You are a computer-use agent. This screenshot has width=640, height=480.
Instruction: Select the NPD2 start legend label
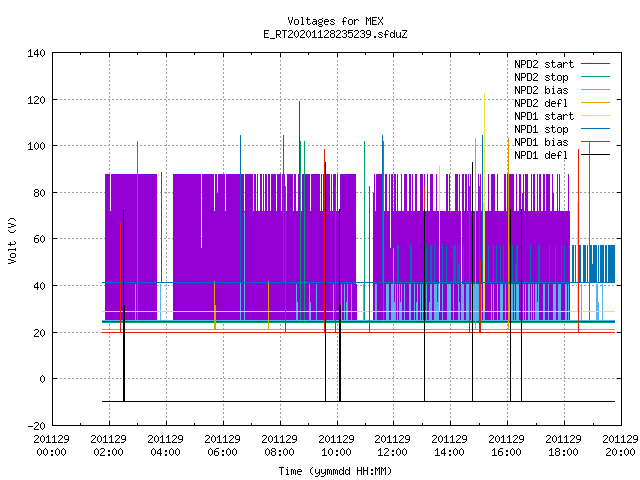pos(544,64)
